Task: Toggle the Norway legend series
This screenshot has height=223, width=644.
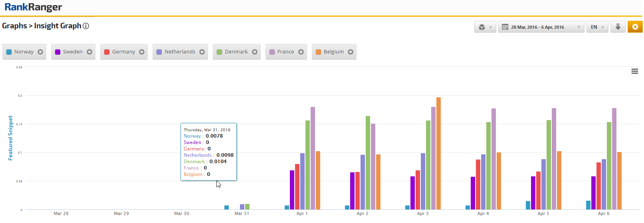Action: click(x=24, y=52)
